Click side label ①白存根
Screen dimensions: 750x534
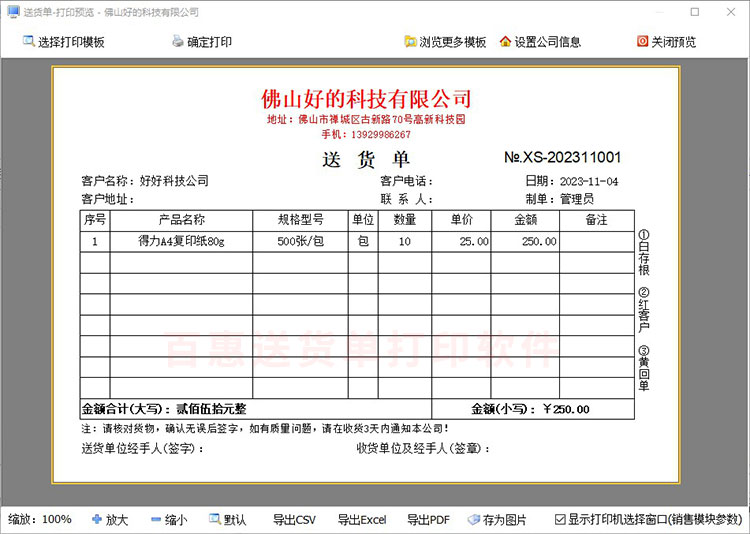coord(644,253)
